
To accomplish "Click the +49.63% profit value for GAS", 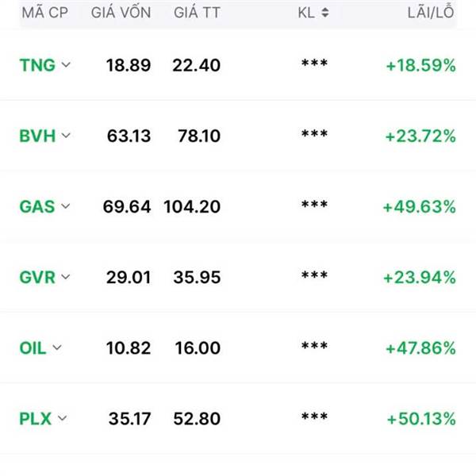I will click(419, 207).
